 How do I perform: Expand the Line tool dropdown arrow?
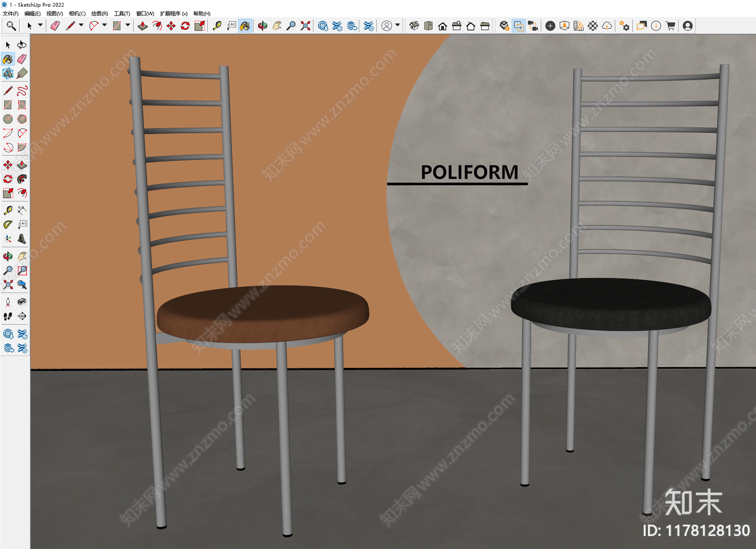point(81,26)
